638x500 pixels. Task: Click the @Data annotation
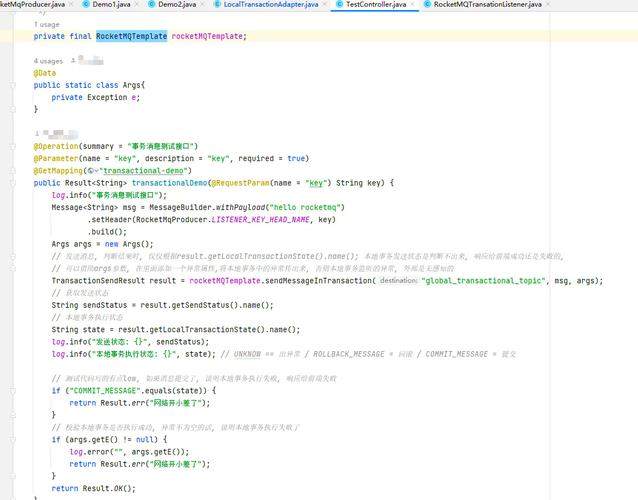click(45, 73)
